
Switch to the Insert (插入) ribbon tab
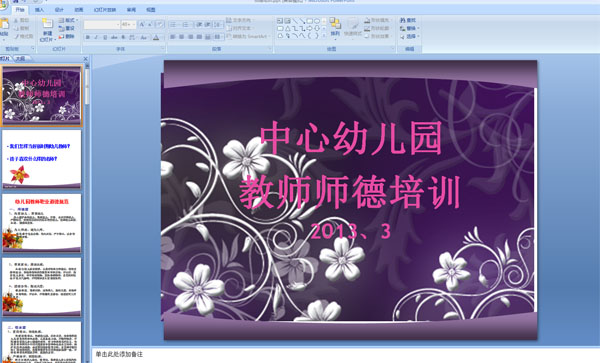click(x=39, y=10)
